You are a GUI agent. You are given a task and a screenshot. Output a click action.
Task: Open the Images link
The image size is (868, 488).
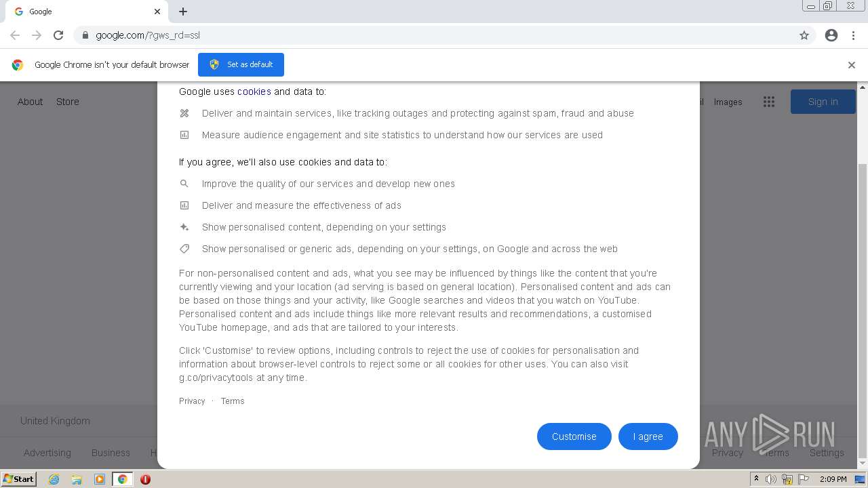pos(728,102)
